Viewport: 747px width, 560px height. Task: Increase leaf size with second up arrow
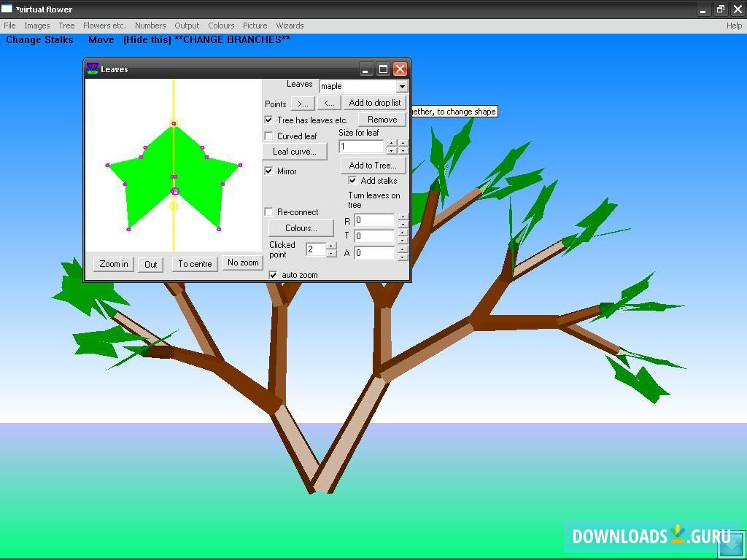point(403,144)
